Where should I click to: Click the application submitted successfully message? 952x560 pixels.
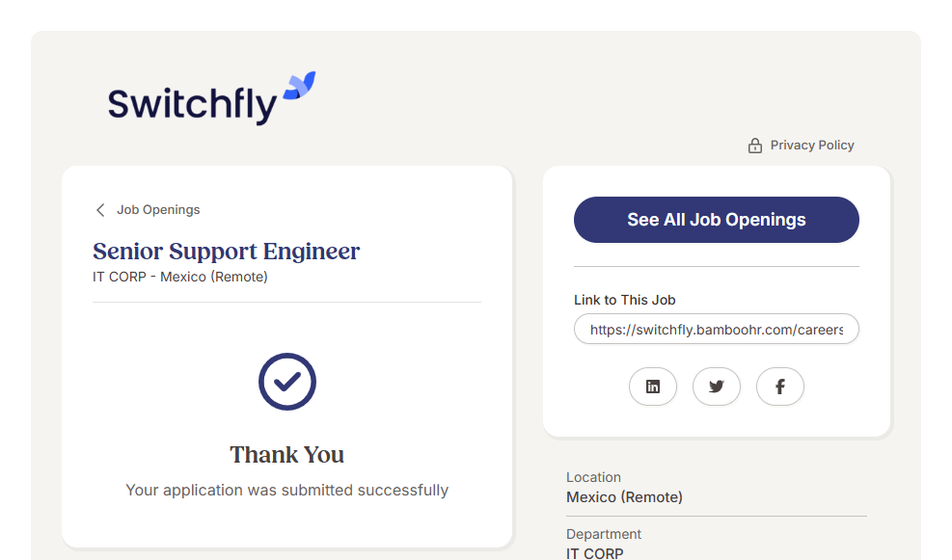286,491
